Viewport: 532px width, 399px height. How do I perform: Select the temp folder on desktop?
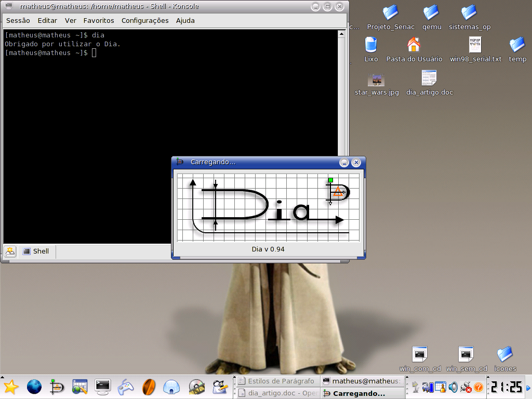(517, 49)
